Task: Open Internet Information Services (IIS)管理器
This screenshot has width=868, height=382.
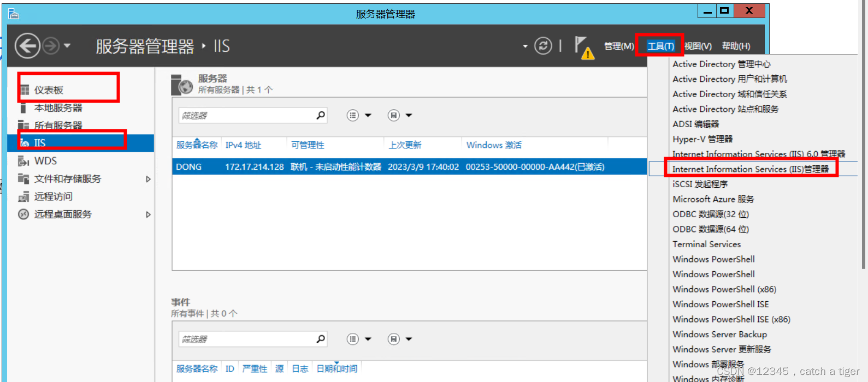Action: [x=750, y=169]
